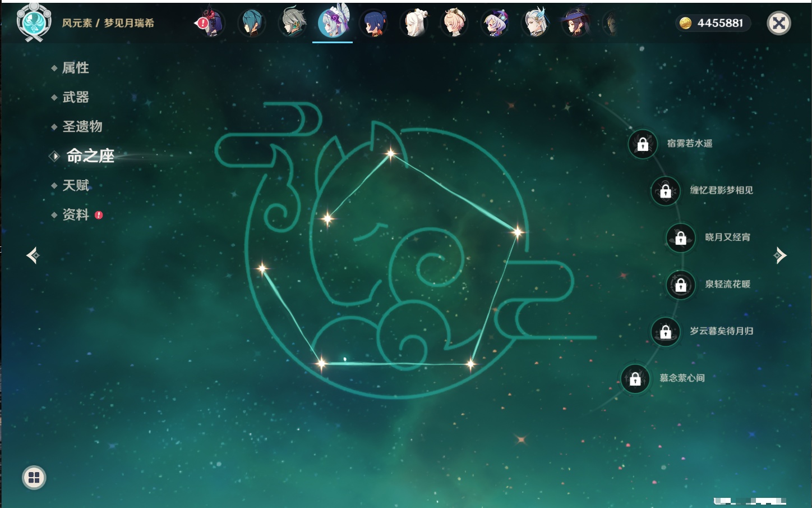Switch to the character wearing a witch hat
Image resolution: width=812 pixels, height=508 pixels.
pyautogui.click(x=576, y=23)
